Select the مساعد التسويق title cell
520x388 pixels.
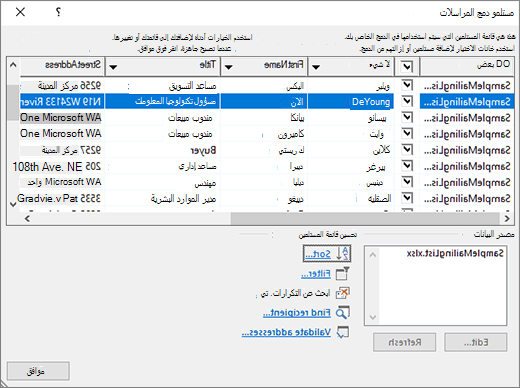[x=163, y=85]
